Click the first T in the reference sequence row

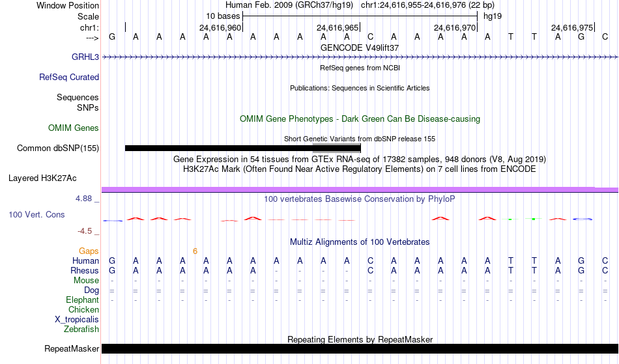click(x=510, y=36)
